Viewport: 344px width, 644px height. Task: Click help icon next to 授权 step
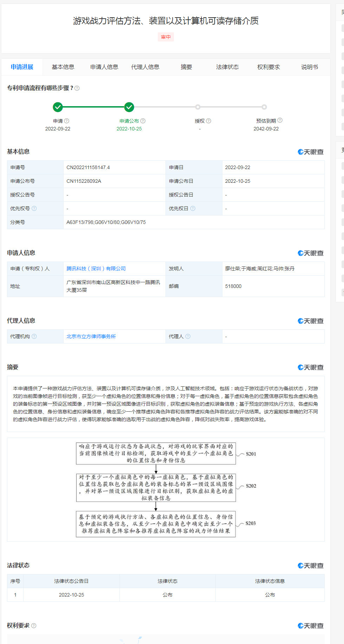pos(209,121)
